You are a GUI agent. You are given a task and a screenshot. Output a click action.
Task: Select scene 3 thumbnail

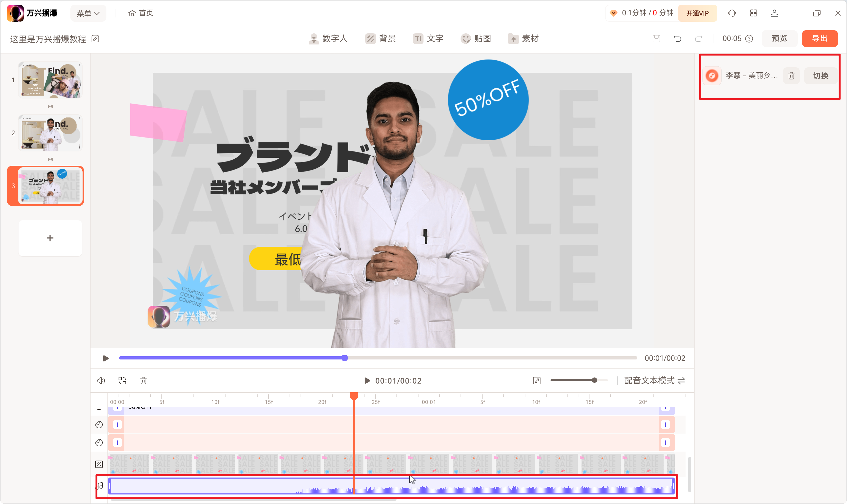(x=50, y=186)
